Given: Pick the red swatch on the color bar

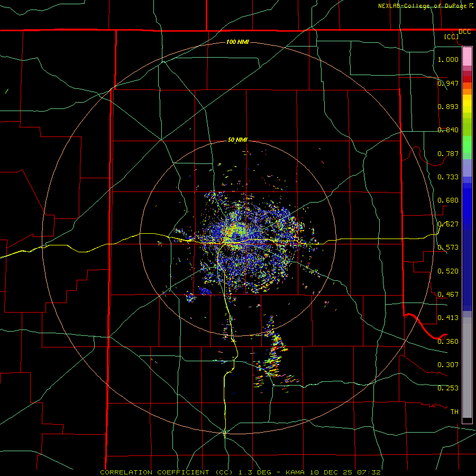Looking at the screenshot, I should [467, 79].
